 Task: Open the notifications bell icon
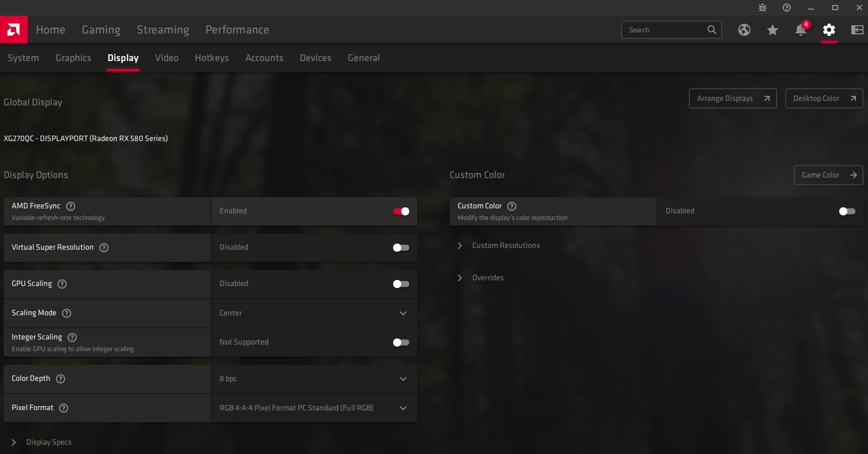point(801,29)
